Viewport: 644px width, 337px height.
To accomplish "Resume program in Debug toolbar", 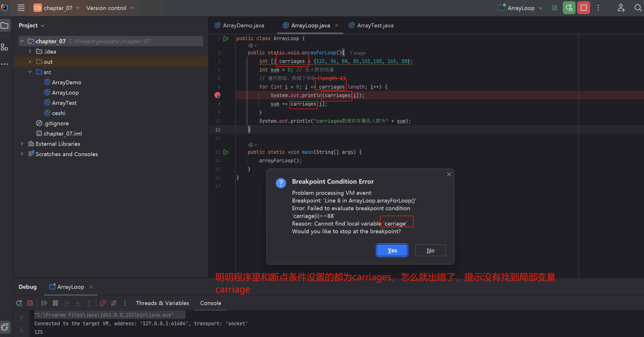I will pyautogui.click(x=44, y=303).
